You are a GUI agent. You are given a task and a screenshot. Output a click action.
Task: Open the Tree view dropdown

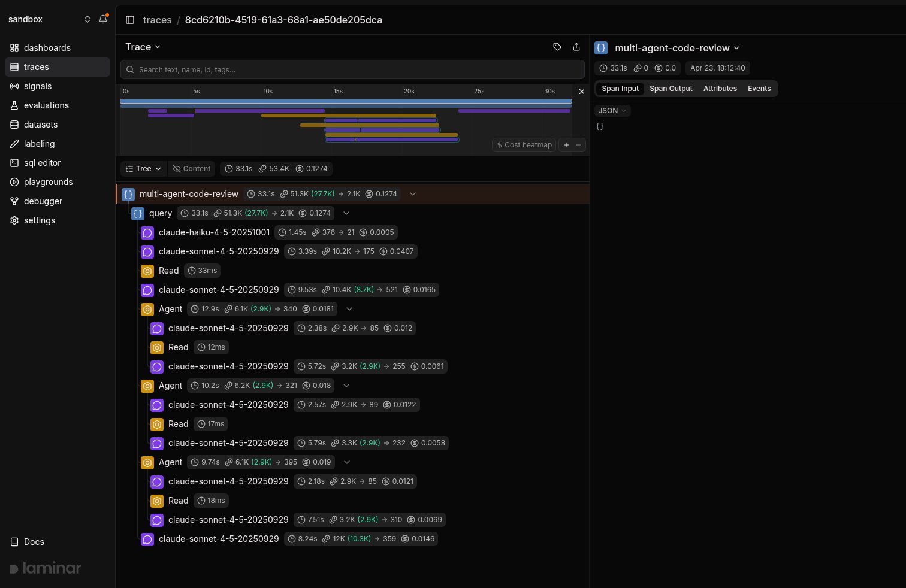[x=144, y=169]
